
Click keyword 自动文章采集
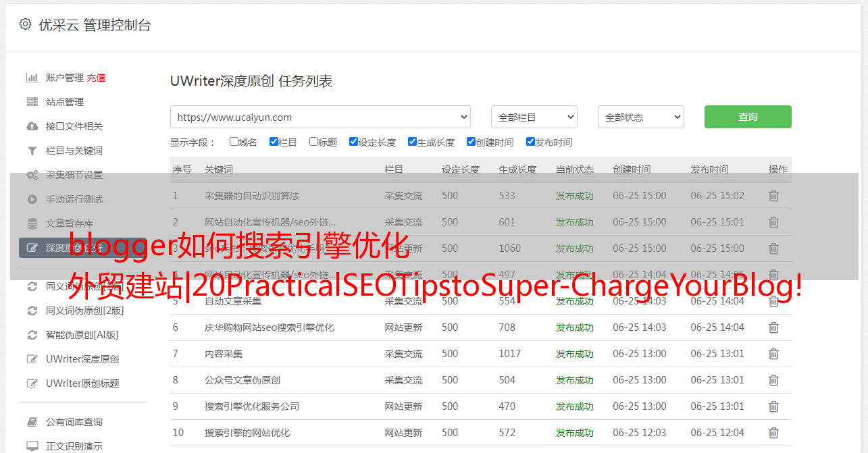coord(233,301)
